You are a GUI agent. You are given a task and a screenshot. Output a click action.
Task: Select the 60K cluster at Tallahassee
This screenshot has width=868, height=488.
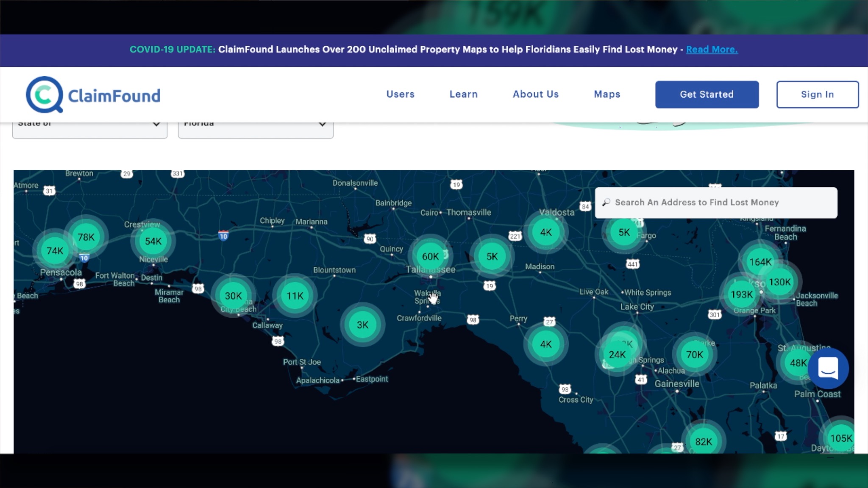[x=430, y=256]
